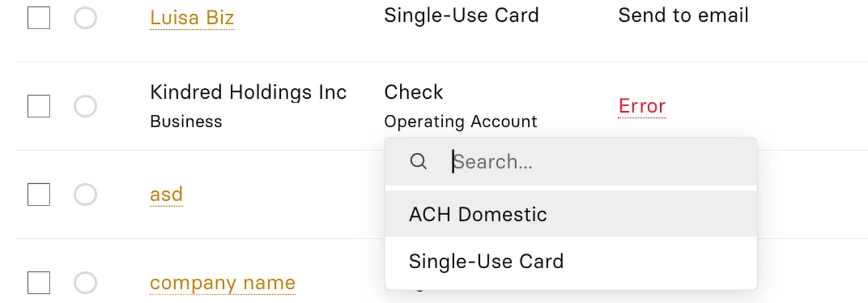868x303 pixels.
Task: View the red Error details link
Action: (x=642, y=106)
